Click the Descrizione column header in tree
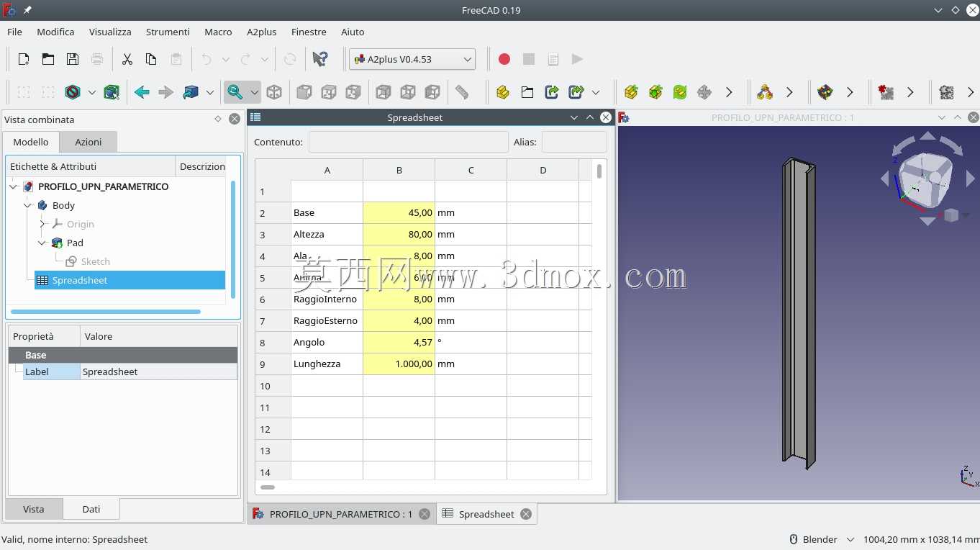Viewport: 980px width, 550px height. pos(202,166)
